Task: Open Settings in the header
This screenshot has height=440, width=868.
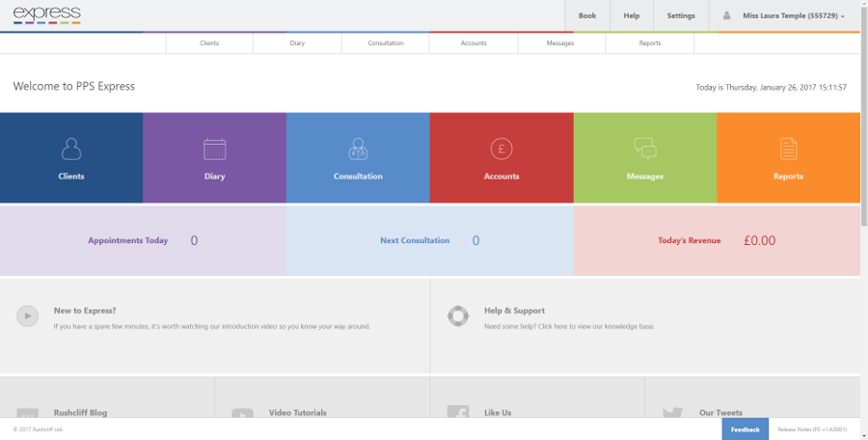Action: [681, 15]
